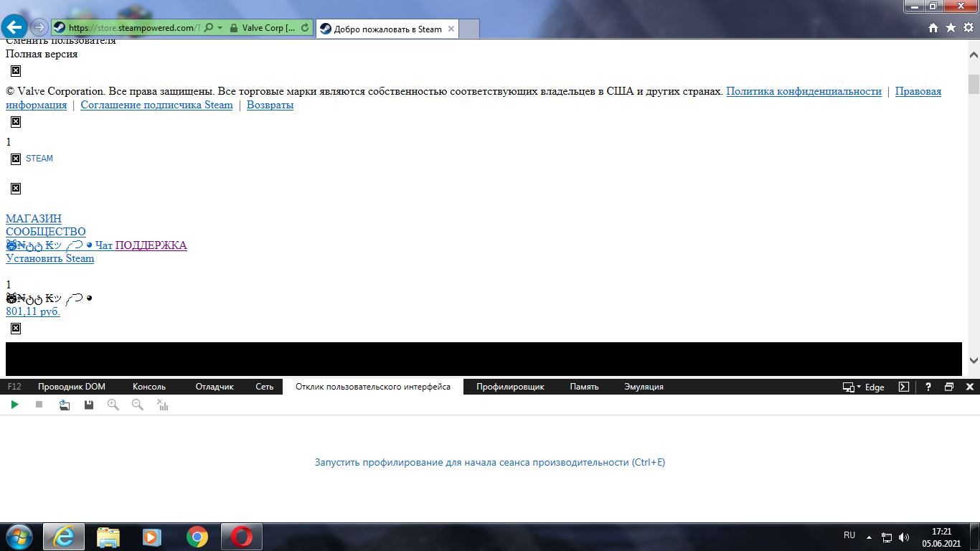980x551 pixels.
Task: Click the 'Чат' link
Action: click(x=104, y=245)
